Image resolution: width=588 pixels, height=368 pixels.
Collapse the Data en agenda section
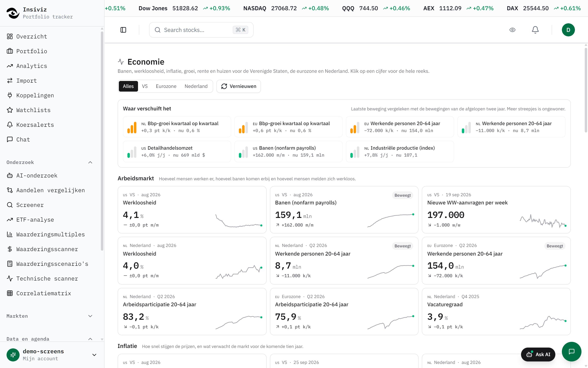pos(90,339)
